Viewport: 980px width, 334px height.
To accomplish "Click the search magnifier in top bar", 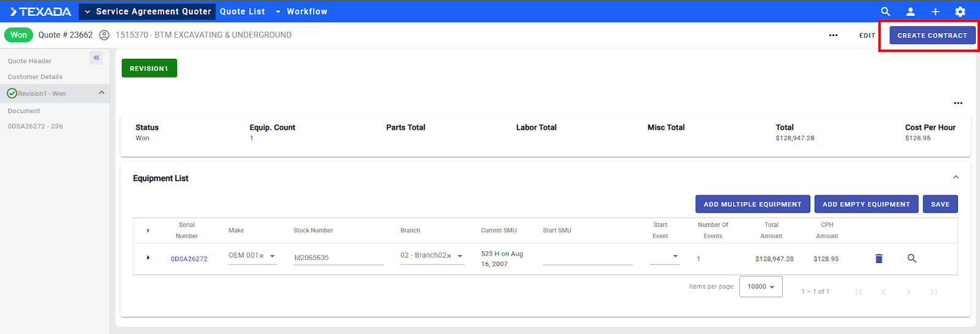I will (885, 12).
